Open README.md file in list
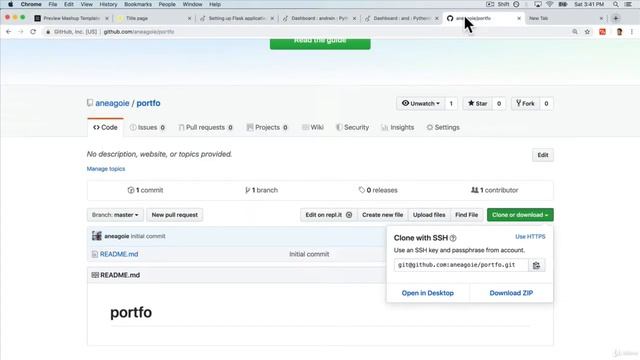The width and height of the screenshot is (640, 360). [119, 254]
